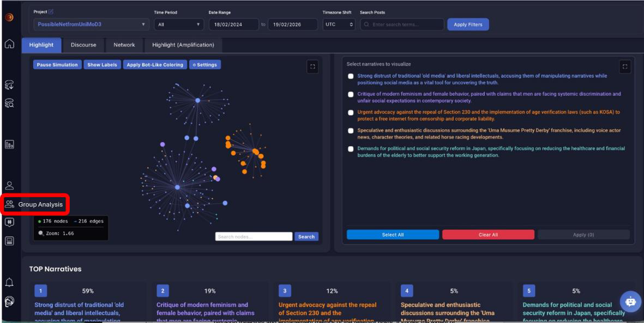Click the start date field 18/02/2024
Viewport: 644px width, 323px height.
pyautogui.click(x=234, y=24)
